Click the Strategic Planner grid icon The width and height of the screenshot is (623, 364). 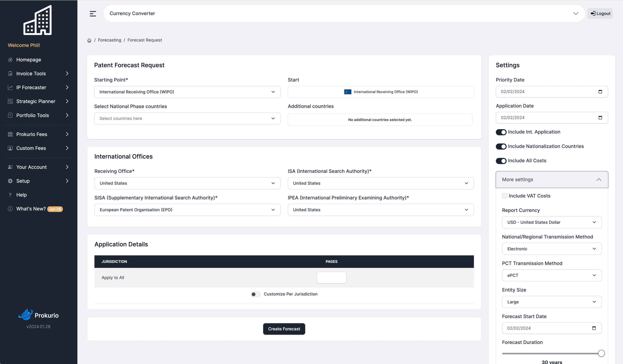coord(10,101)
